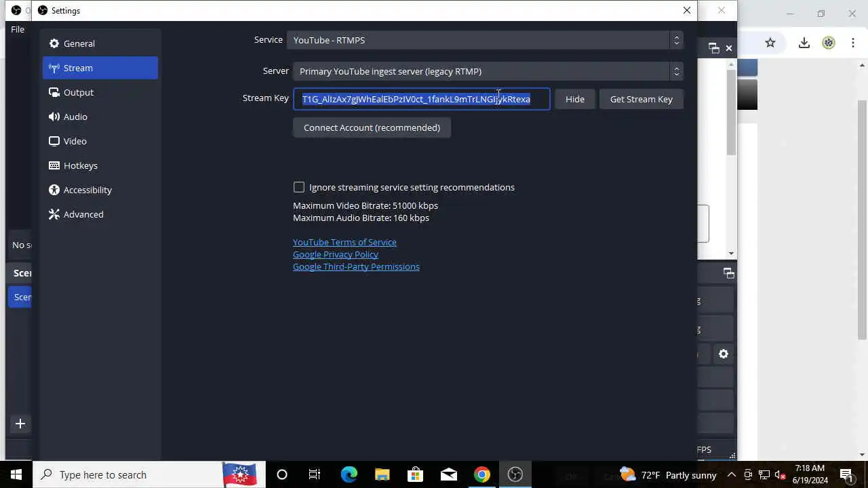
Task: Open network tray icon
Action: [x=764, y=474]
